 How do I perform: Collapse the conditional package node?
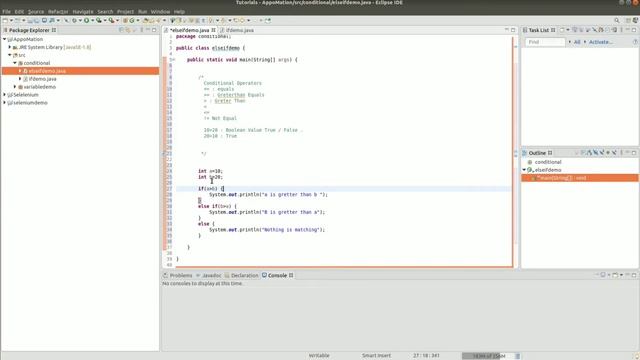click(x=15, y=63)
